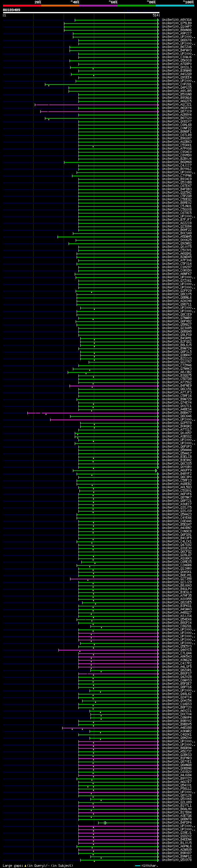Open hit UniRef100_A9P2I7
Screen dimensions: 197x868
177,33
